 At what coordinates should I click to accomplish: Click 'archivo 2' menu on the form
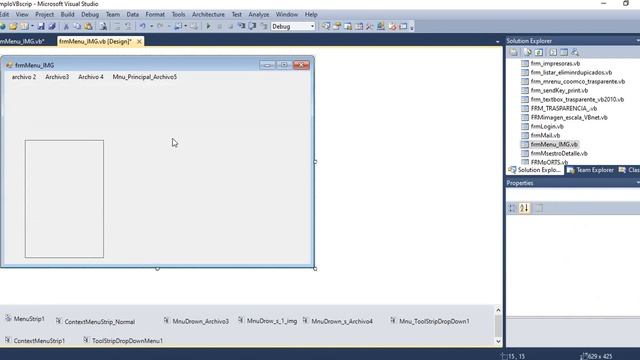point(24,77)
